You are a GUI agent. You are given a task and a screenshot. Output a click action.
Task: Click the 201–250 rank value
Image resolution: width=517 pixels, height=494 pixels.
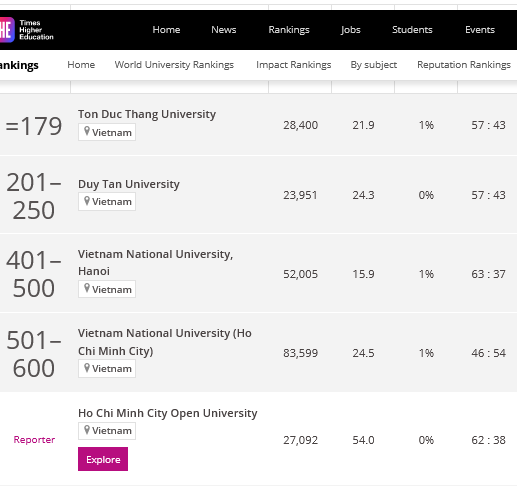click(34, 196)
